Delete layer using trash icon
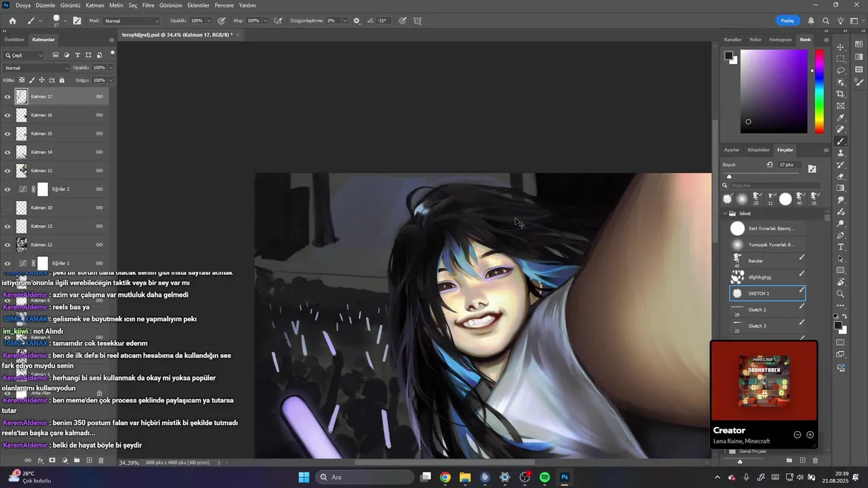 [x=101, y=461]
